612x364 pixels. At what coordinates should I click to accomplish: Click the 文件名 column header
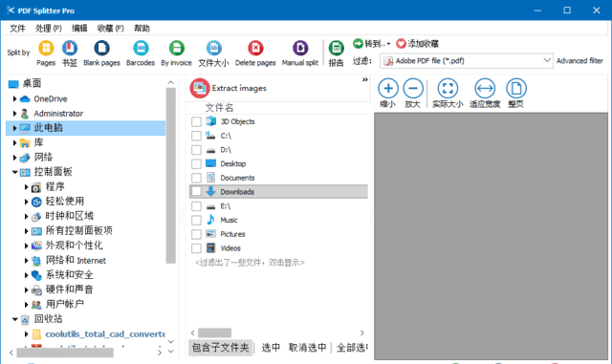(x=219, y=108)
